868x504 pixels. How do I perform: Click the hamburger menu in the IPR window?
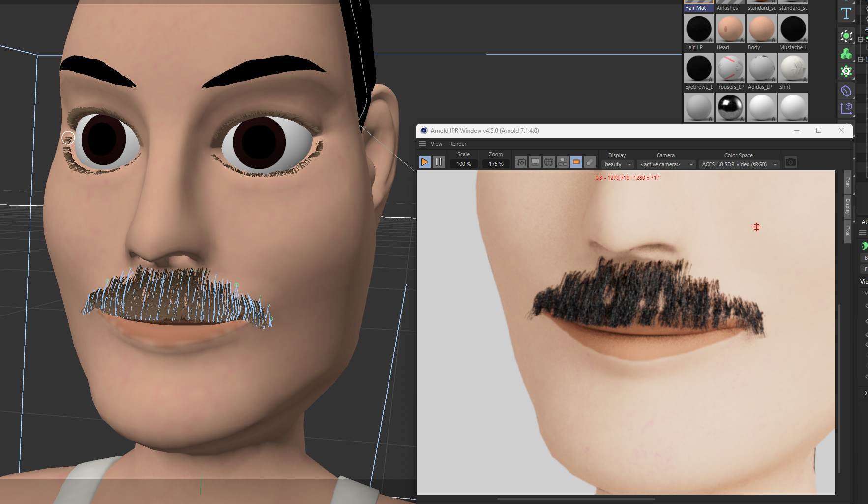tap(423, 144)
